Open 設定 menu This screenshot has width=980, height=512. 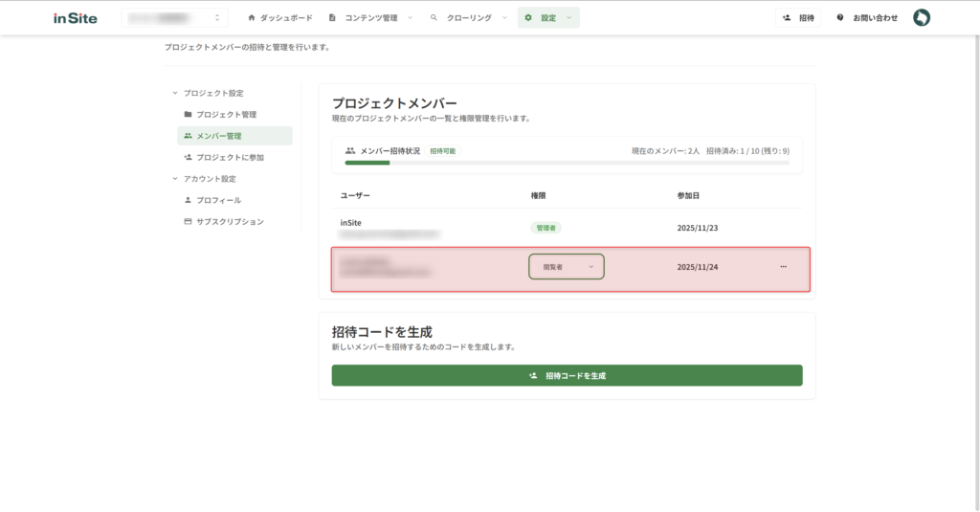(548, 18)
